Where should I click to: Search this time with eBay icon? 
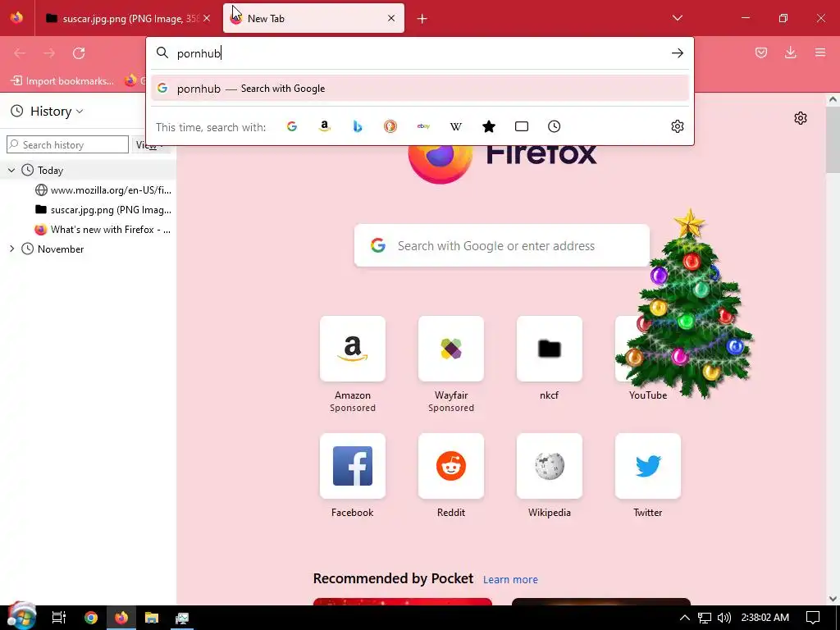coord(423,126)
